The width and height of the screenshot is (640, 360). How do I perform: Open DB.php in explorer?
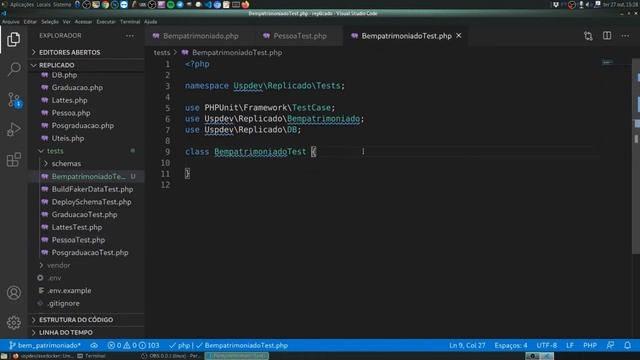coord(86,75)
